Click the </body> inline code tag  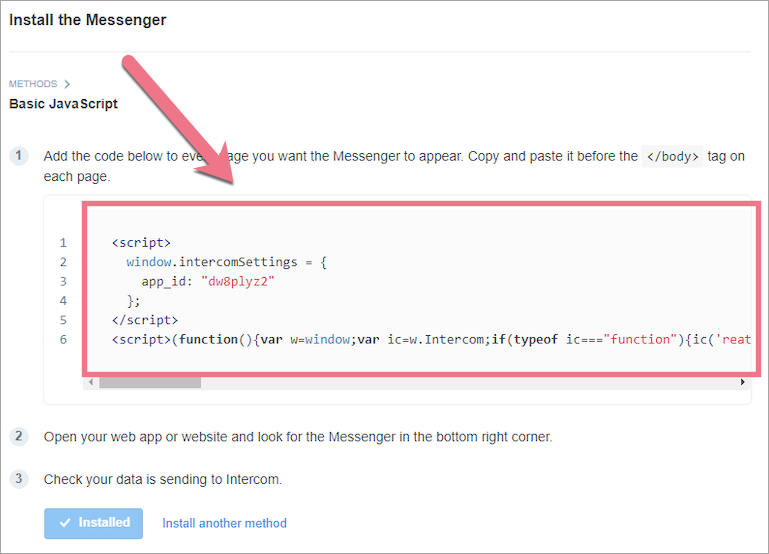point(670,156)
